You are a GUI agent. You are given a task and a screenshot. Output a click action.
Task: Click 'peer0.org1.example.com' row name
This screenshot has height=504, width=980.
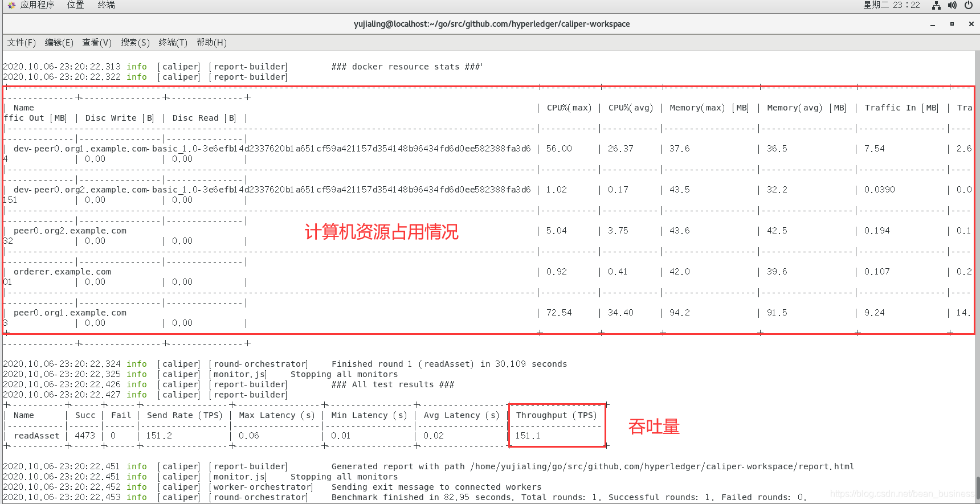pyautogui.click(x=70, y=313)
